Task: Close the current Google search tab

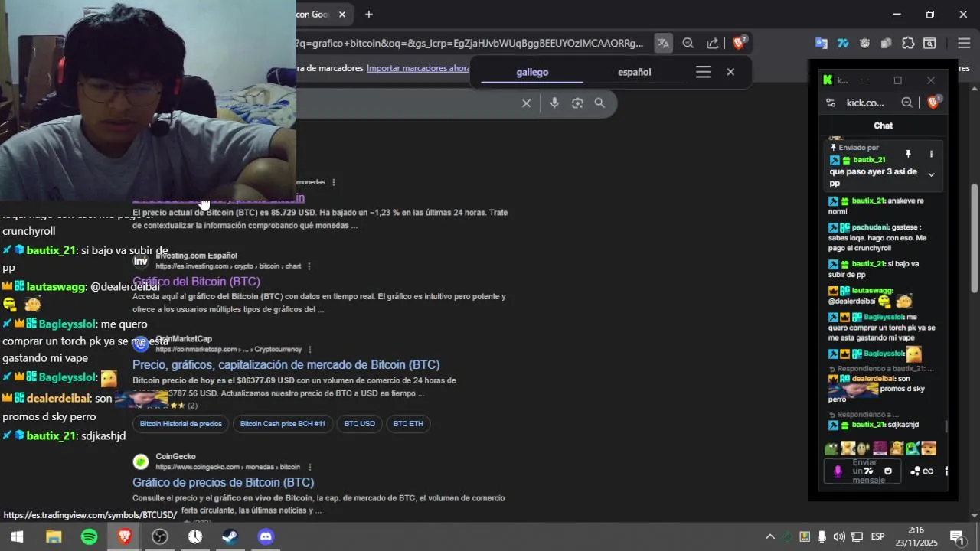Action: click(342, 15)
